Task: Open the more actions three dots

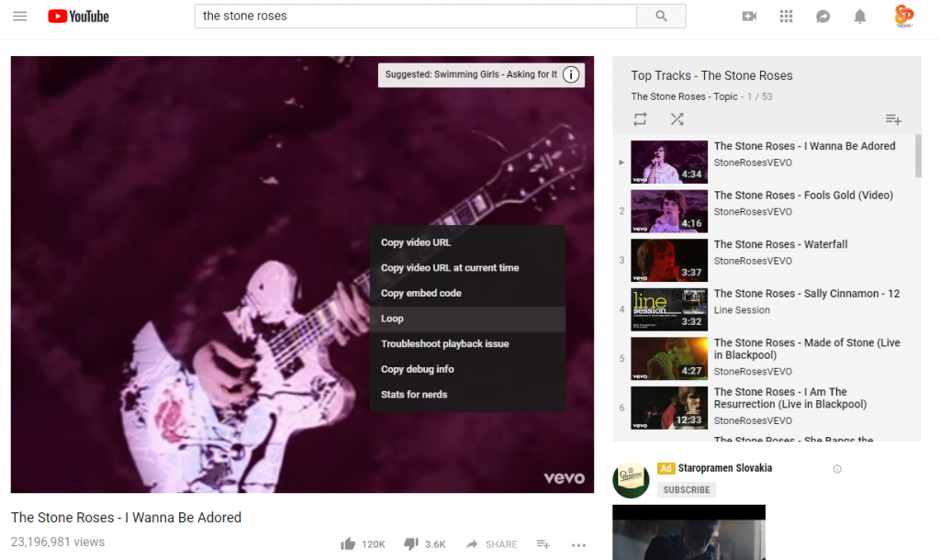Action: point(578,545)
